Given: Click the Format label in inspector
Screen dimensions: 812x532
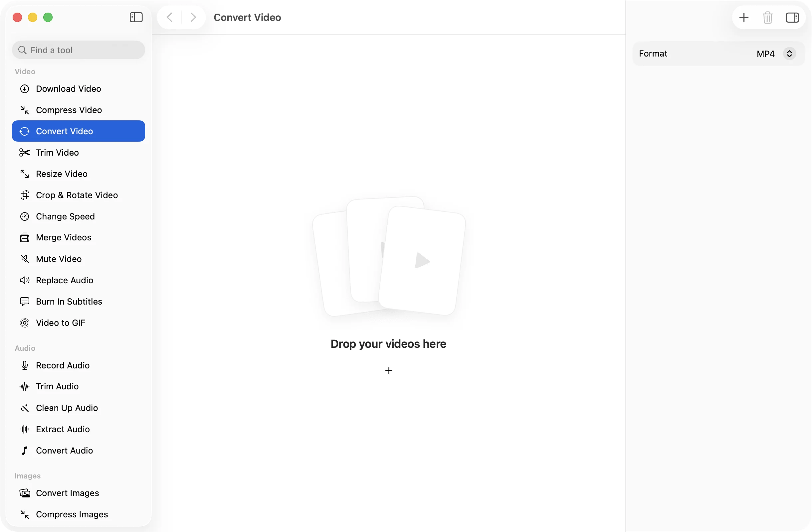Looking at the screenshot, I should (x=653, y=54).
